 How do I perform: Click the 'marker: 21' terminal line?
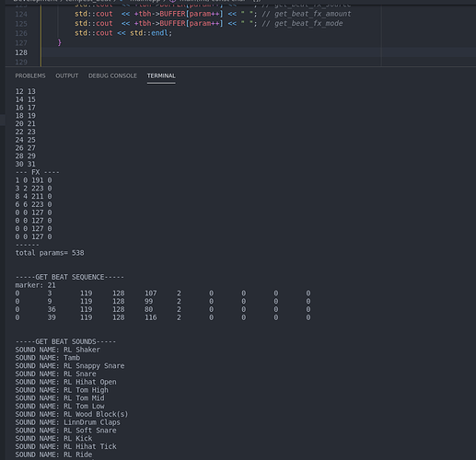coord(35,285)
